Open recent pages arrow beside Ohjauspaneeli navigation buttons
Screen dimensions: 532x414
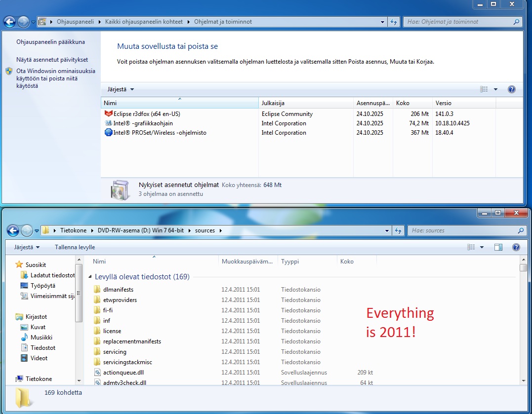[33, 22]
